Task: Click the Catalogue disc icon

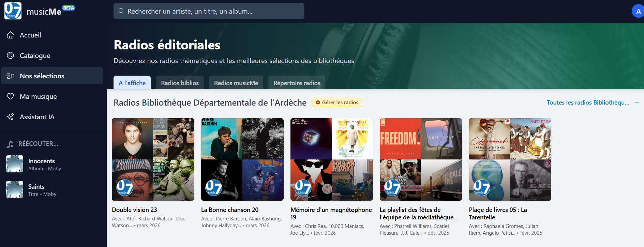Action: pyautogui.click(x=11, y=56)
